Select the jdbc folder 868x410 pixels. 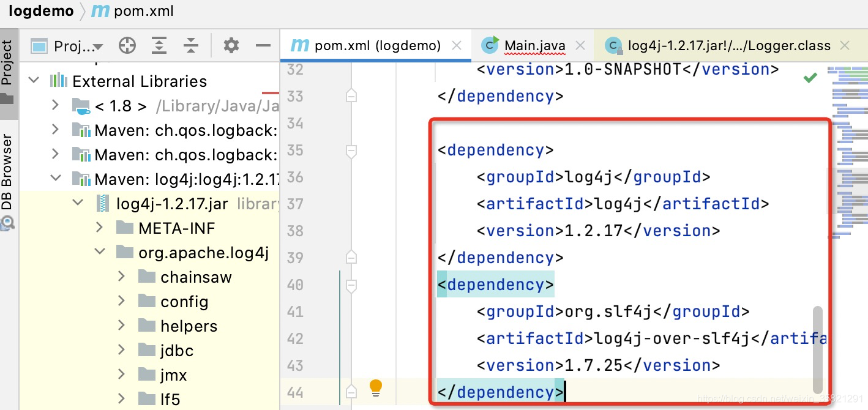[150, 350]
